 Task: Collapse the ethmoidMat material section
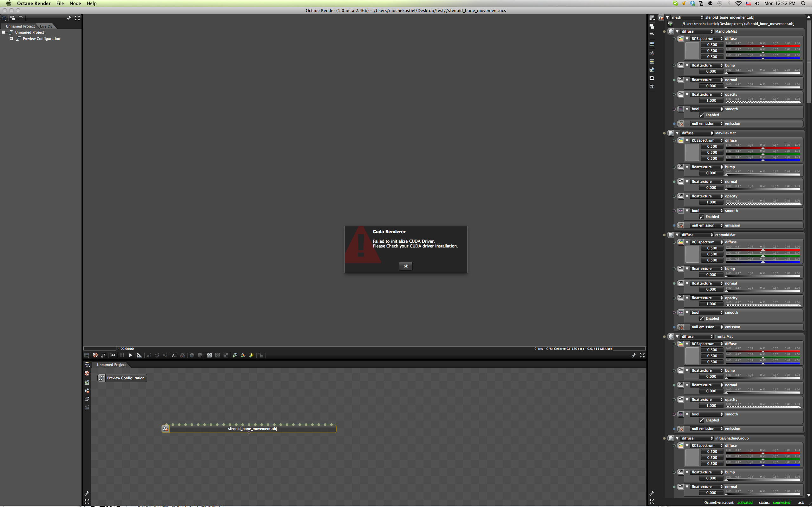[677, 235]
